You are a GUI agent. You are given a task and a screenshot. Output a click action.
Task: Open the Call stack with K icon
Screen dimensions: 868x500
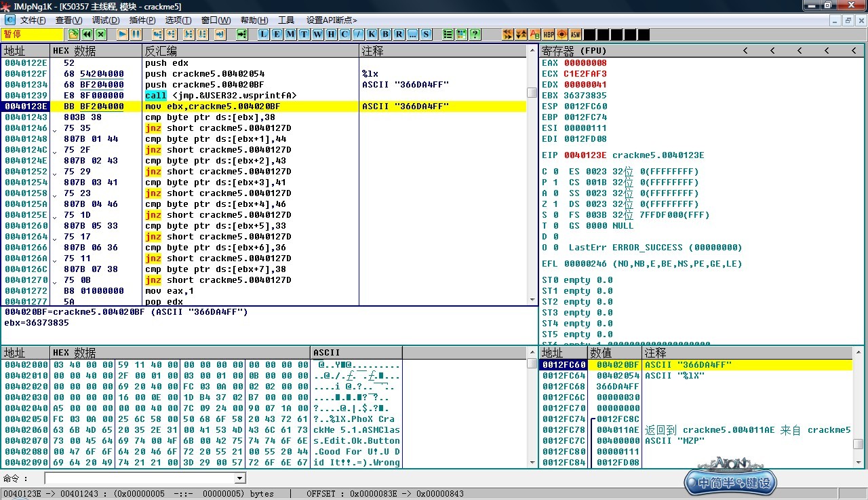coord(372,34)
